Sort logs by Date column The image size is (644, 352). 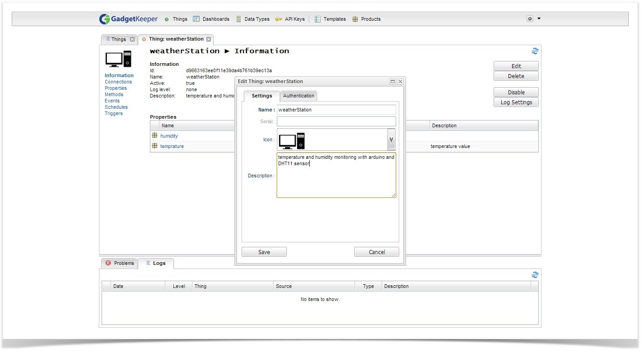click(x=138, y=286)
